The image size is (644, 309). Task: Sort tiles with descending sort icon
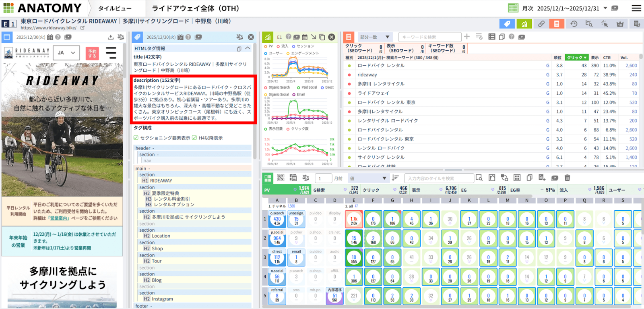tap(395, 178)
